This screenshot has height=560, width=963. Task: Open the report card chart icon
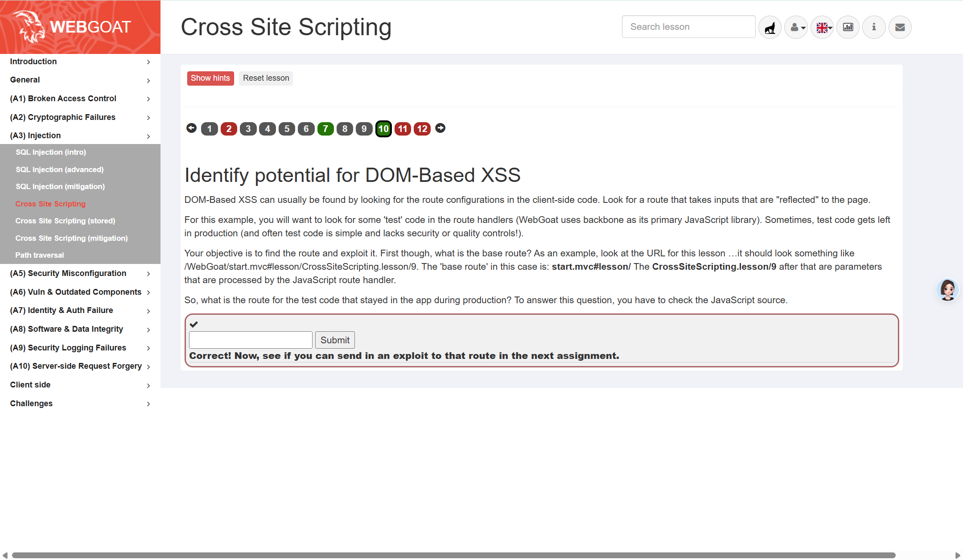848,28
